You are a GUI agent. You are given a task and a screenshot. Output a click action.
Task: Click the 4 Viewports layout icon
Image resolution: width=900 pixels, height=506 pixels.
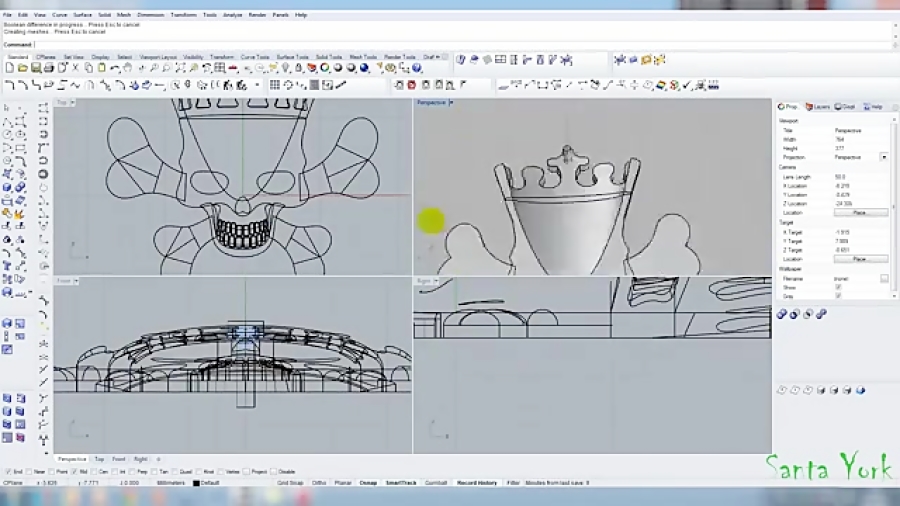coord(220,68)
